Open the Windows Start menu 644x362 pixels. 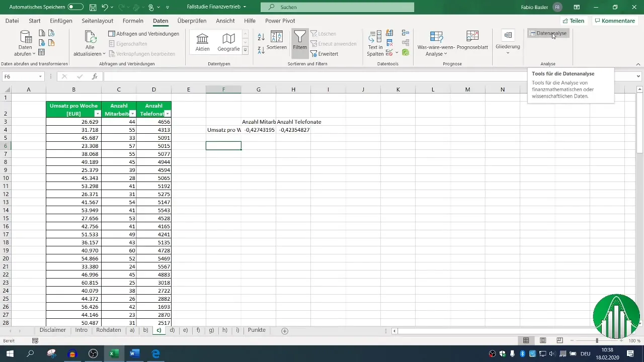click(x=10, y=353)
